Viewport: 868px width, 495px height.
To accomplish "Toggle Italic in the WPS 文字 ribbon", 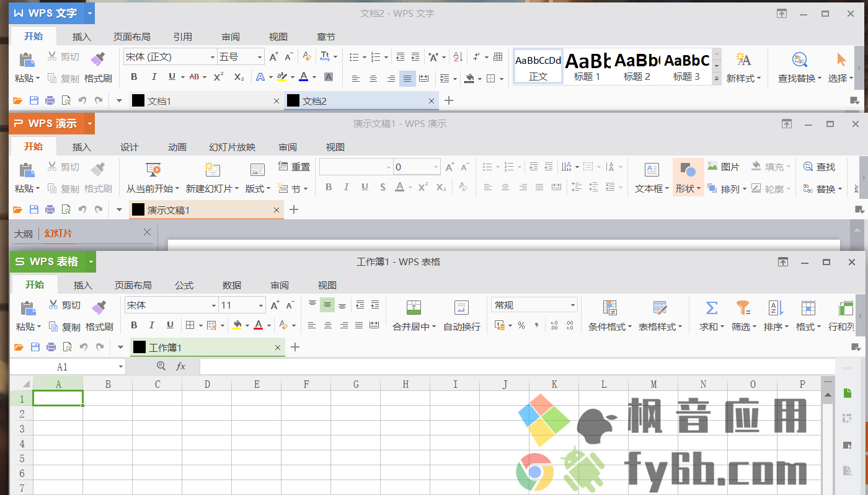I will tap(154, 77).
